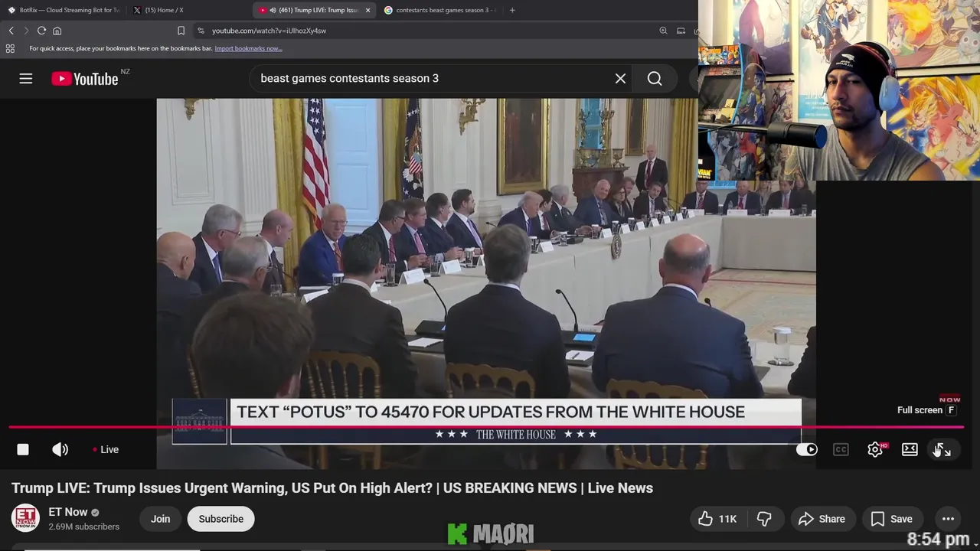Dislike the video thumbs down
Viewport: 980px width, 551px height.
click(x=764, y=519)
